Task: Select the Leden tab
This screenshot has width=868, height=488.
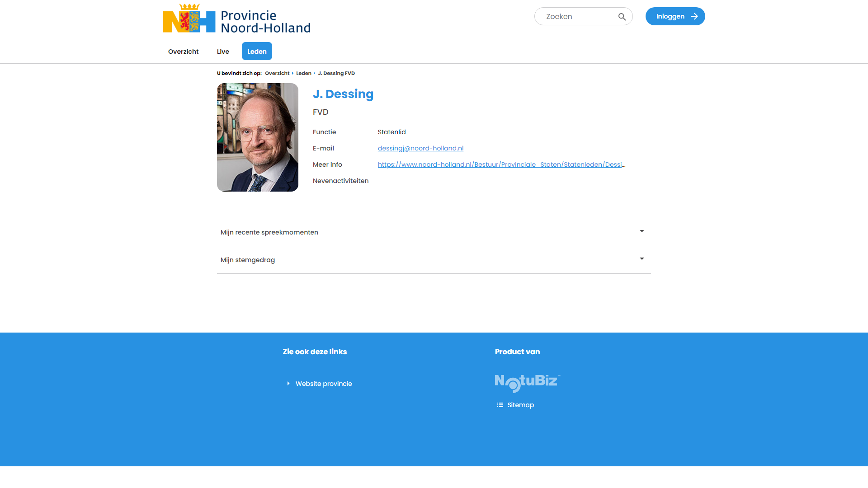Action: (257, 52)
